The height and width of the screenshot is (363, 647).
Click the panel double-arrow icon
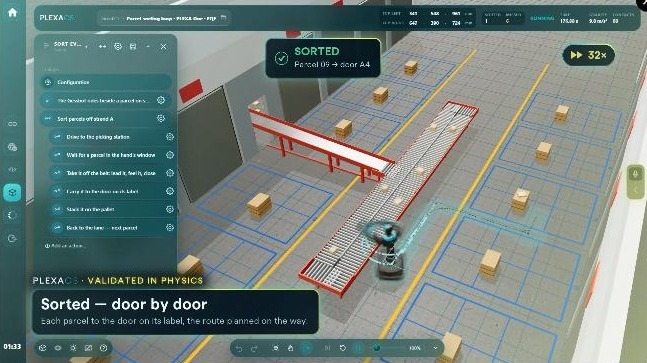tap(102, 47)
